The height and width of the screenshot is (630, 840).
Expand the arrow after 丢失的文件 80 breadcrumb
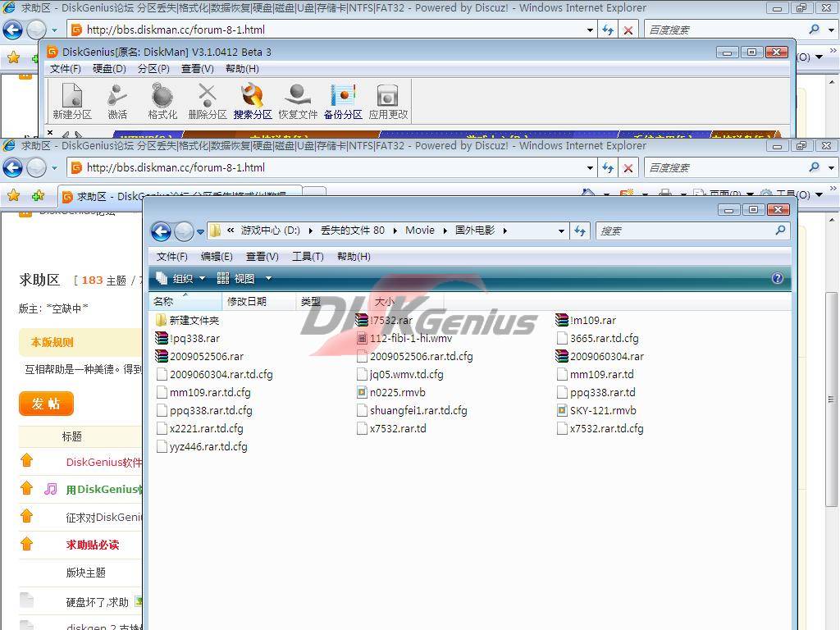[395, 231]
